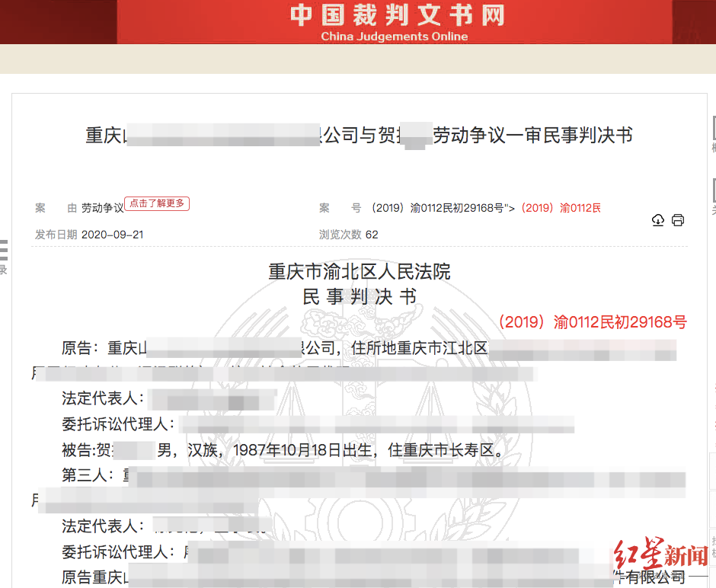Image resolution: width=716 pixels, height=588 pixels.
Task: Open the table of contents menu icon
Action: click(x=4, y=250)
